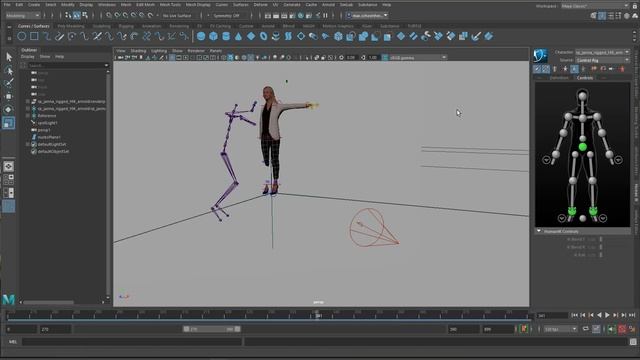Toggle auto keyframe button

point(622,329)
